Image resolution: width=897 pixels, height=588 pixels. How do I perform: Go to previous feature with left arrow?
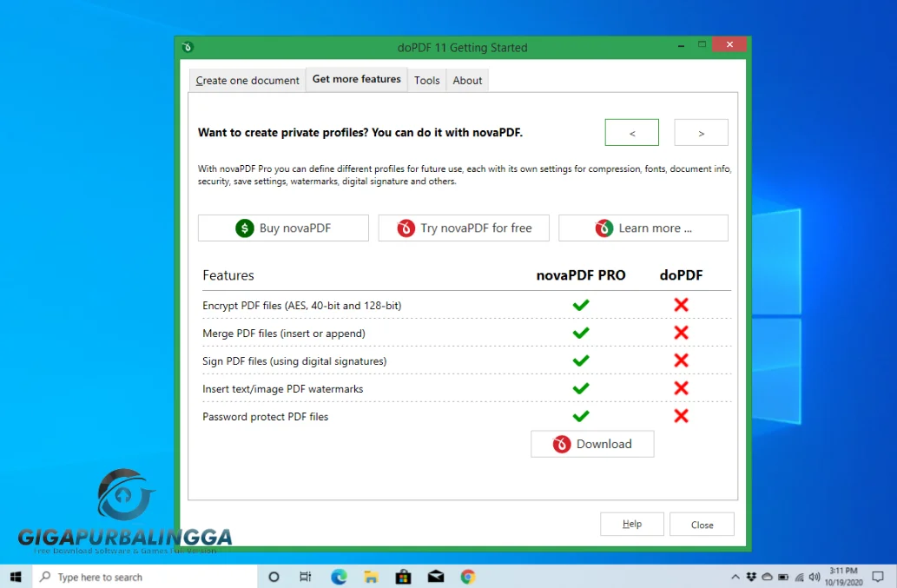(631, 133)
